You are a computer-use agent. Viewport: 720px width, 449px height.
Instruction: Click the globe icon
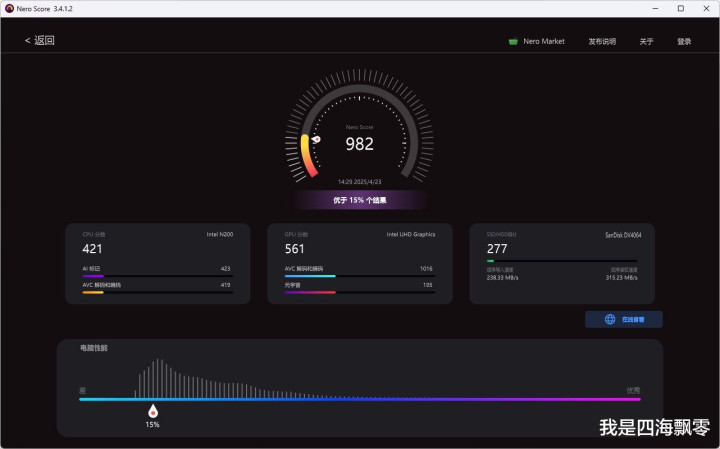click(610, 320)
